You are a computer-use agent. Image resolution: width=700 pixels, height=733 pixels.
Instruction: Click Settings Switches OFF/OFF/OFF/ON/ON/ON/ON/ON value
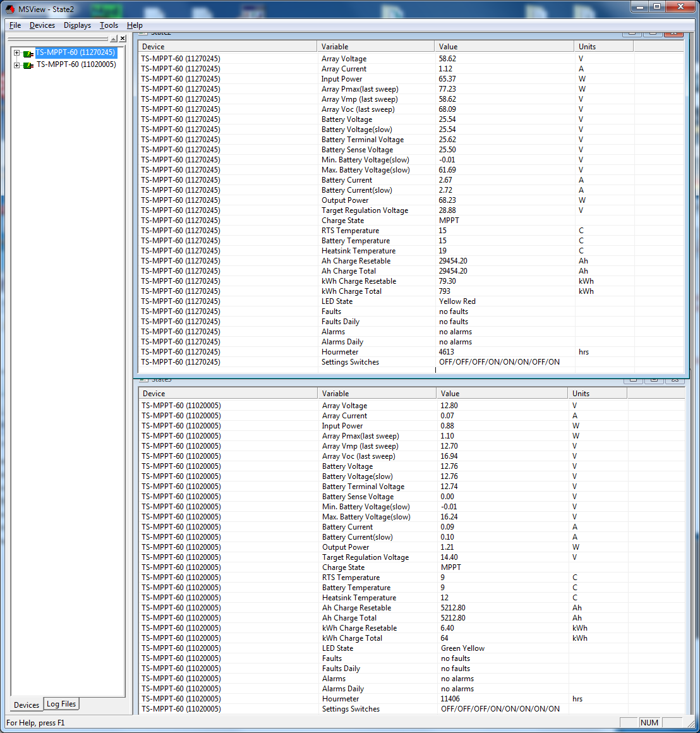[500, 709]
